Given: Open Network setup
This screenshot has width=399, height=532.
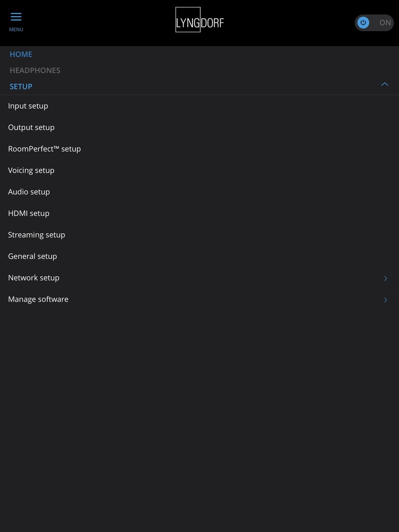Looking at the screenshot, I should pyautogui.click(x=33, y=277).
